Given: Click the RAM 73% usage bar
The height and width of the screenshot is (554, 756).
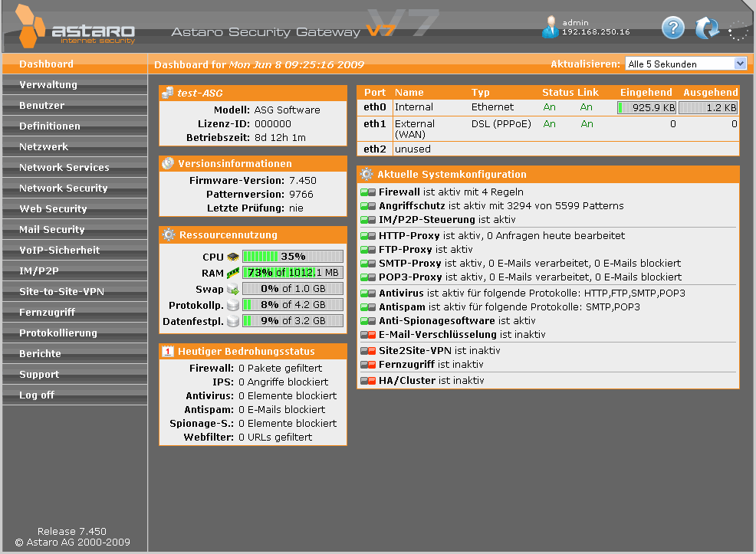Looking at the screenshot, I should point(293,273).
